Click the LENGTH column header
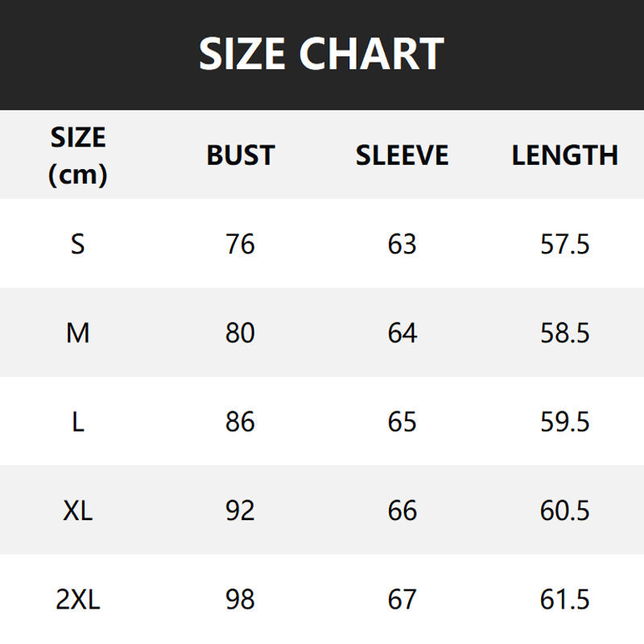Image resolution: width=644 pixels, height=644 pixels. tap(564, 155)
